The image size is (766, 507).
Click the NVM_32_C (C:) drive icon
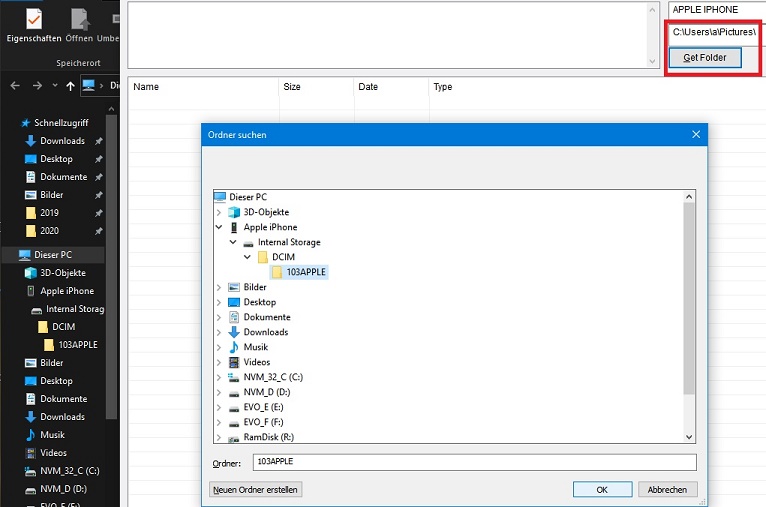[234, 377]
